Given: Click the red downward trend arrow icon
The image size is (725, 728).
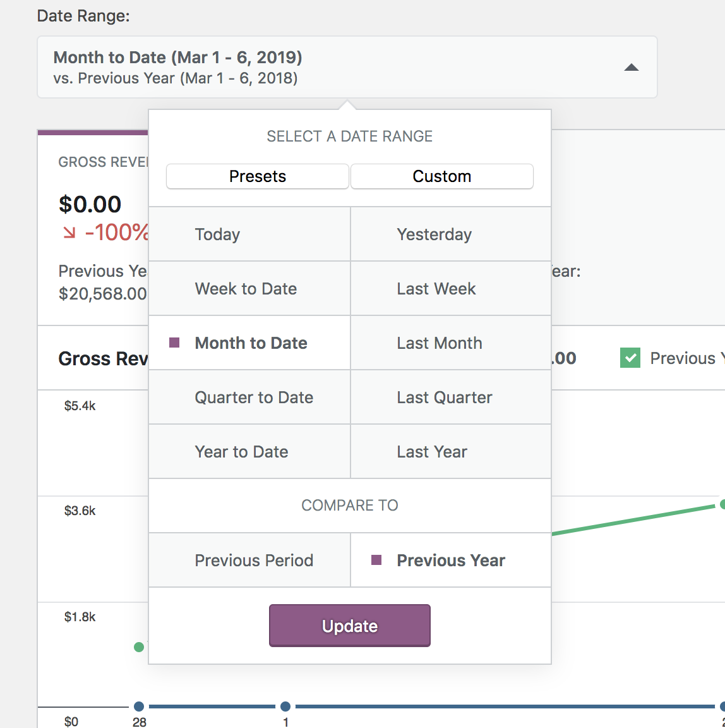Looking at the screenshot, I should pyautogui.click(x=69, y=232).
